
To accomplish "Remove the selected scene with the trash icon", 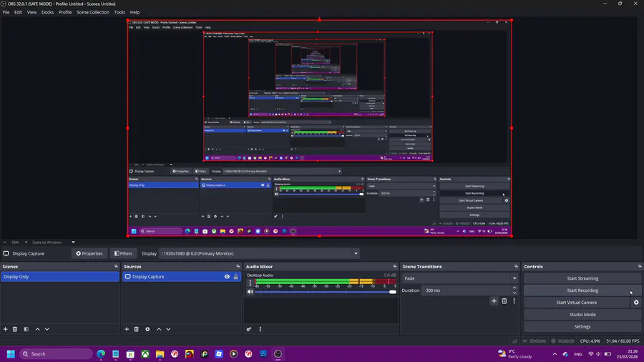I will tap(15, 329).
